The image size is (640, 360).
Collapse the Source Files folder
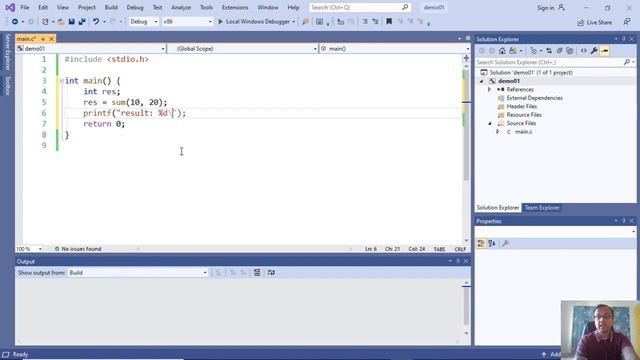[490, 123]
